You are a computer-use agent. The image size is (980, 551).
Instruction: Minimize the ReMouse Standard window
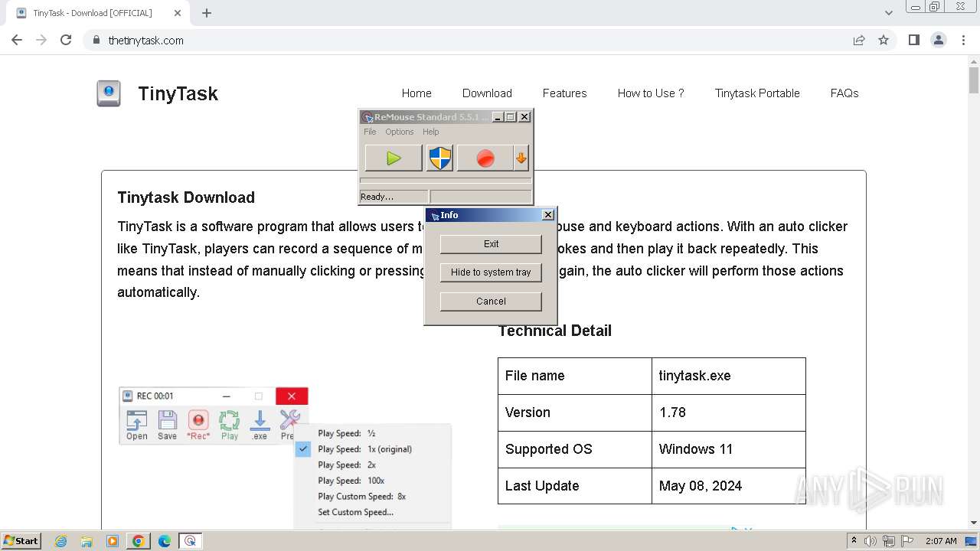498,117
